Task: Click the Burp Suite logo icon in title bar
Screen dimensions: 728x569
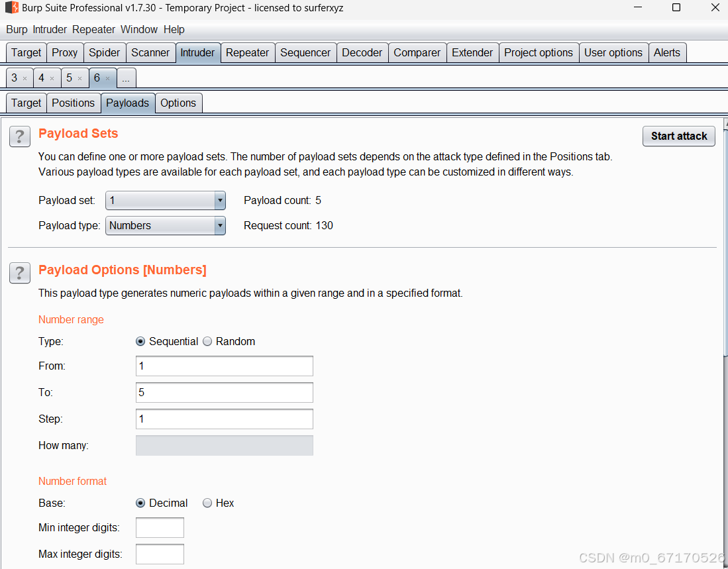Action: pyautogui.click(x=12, y=8)
